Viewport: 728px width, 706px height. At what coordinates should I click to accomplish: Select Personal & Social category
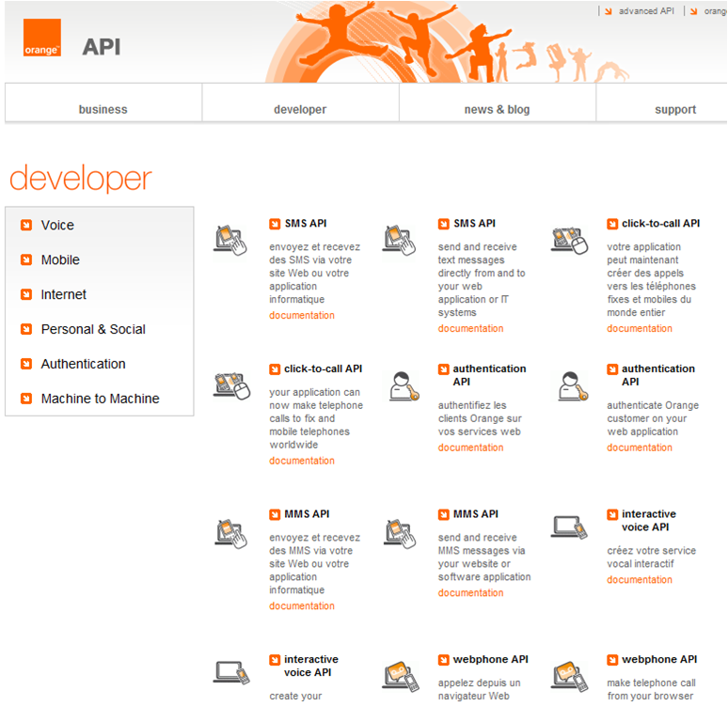pos(93,329)
